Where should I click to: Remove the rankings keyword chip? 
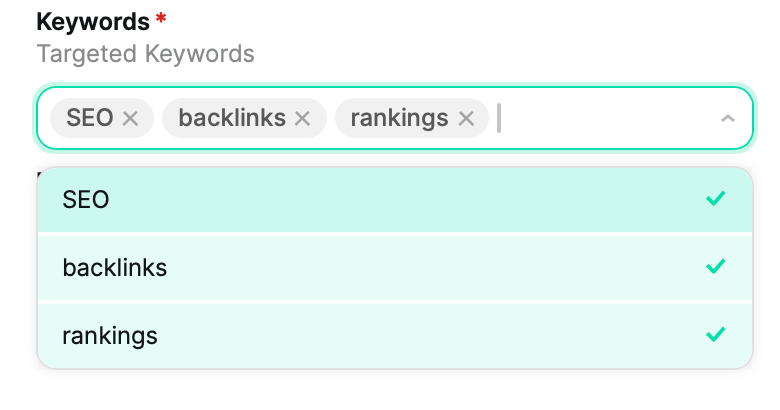(466, 119)
